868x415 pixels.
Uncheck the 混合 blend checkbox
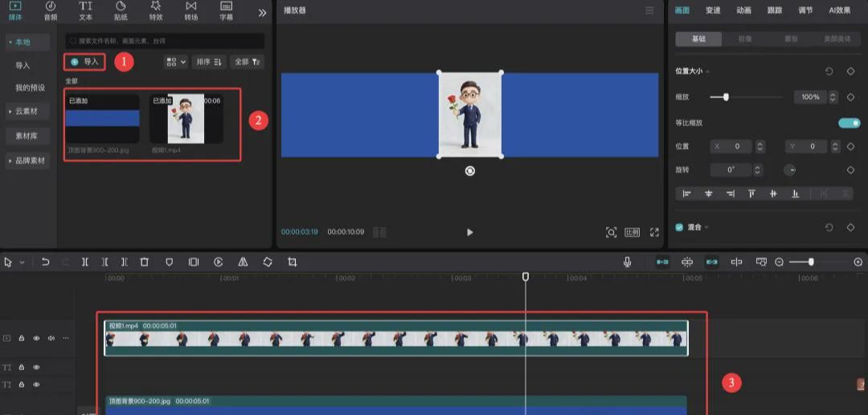tap(679, 228)
